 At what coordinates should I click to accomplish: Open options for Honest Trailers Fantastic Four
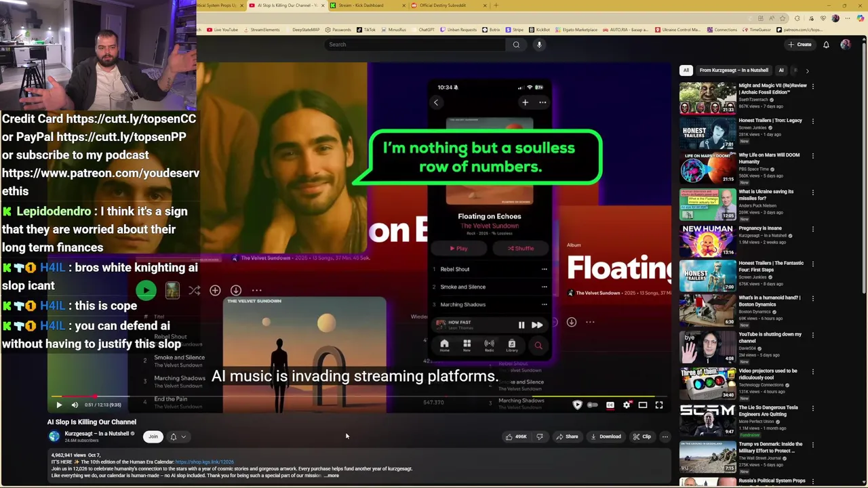[812, 263]
